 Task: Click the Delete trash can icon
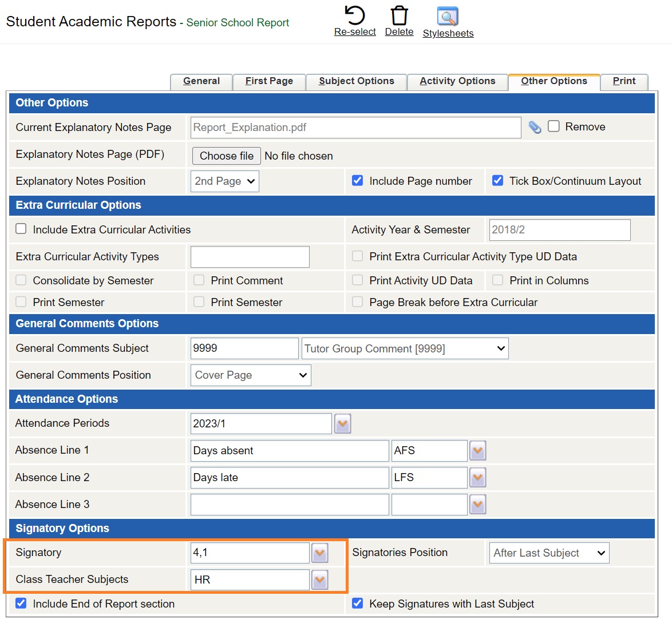[399, 15]
